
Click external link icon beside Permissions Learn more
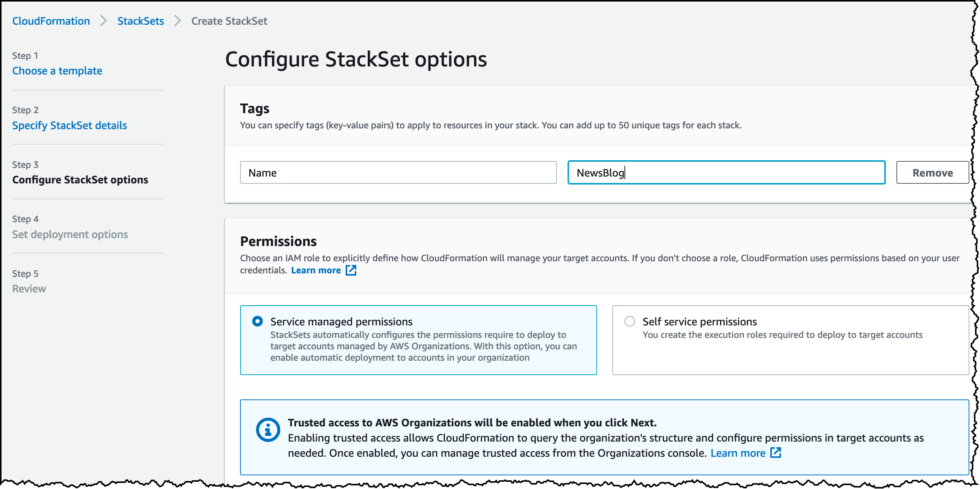pos(351,270)
